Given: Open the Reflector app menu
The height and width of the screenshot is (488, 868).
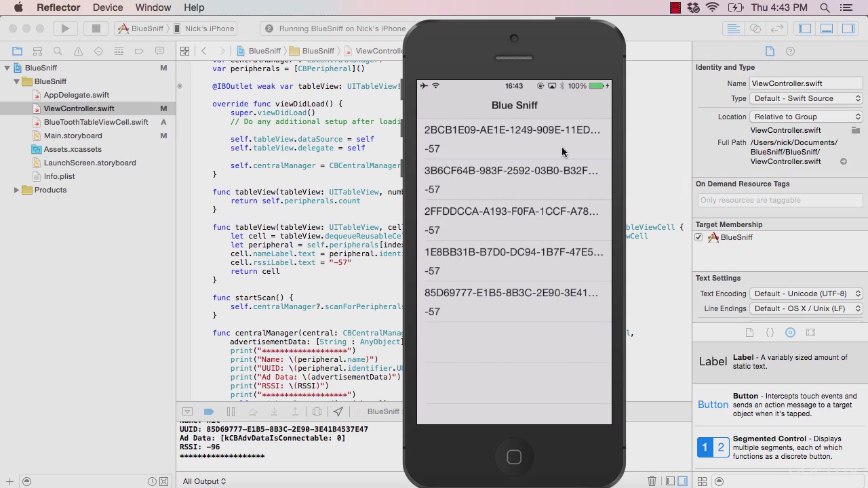Looking at the screenshot, I should click(58, 7).
